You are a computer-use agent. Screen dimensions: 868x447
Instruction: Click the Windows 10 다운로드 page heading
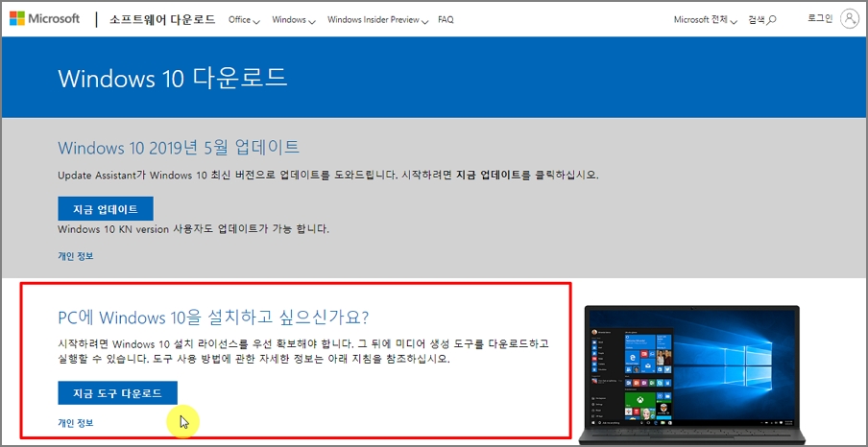pyautogui.click(x=173, y=78)
